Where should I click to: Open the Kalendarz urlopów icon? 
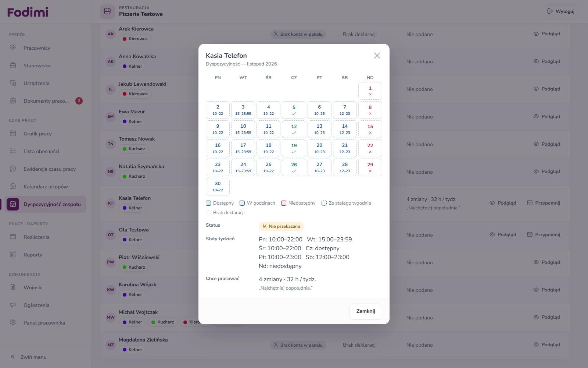13,187
